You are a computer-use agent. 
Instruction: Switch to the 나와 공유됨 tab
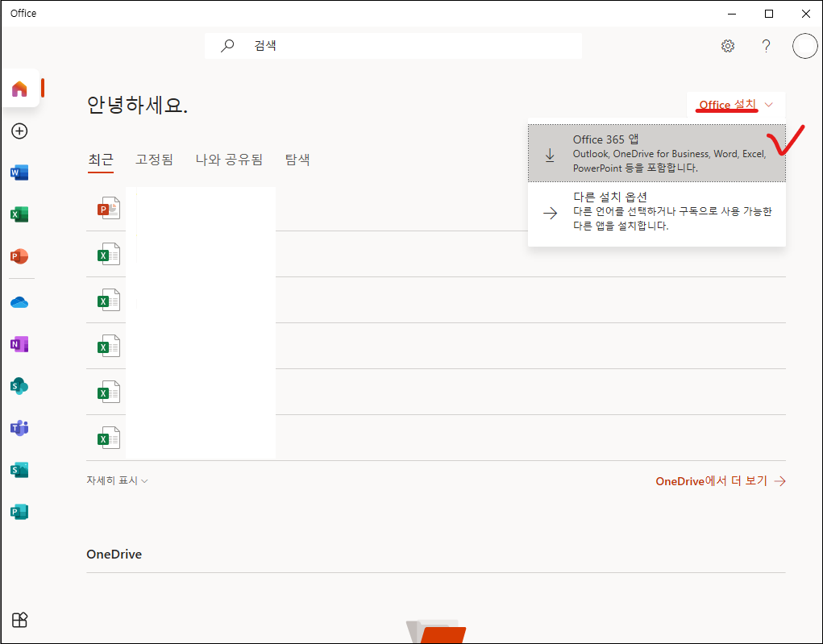click(229, 159)
